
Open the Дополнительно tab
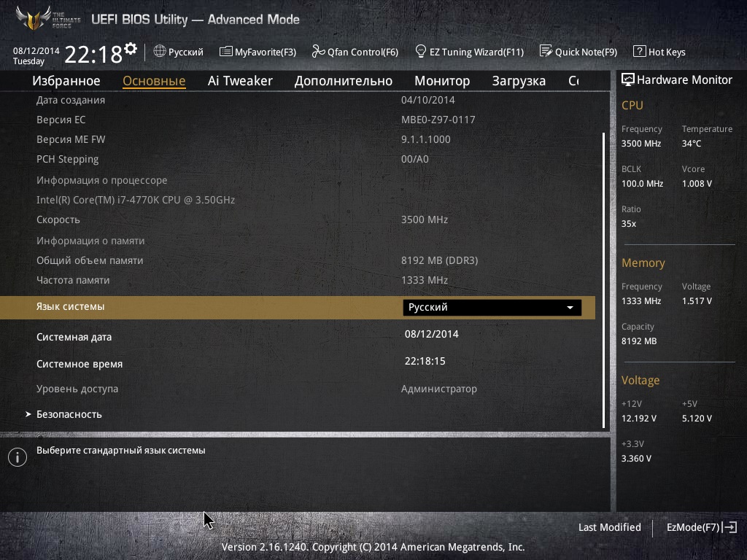(x=344, y=81)
